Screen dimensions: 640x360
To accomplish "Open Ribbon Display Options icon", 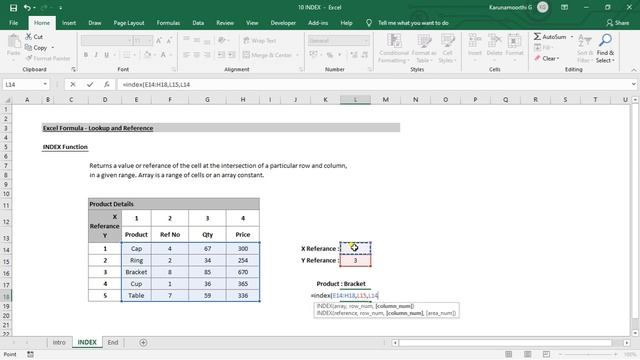I will click(564, 7).
